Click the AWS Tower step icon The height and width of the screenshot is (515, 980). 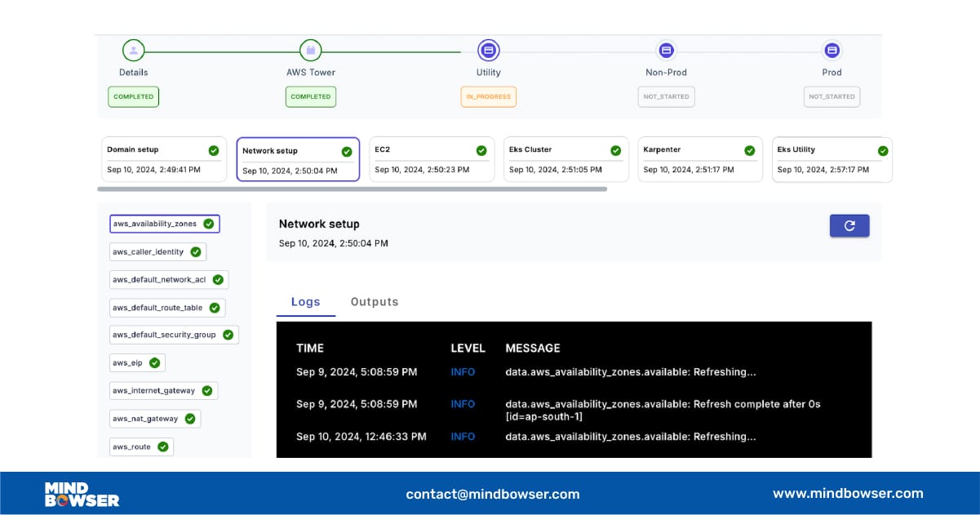310,51
